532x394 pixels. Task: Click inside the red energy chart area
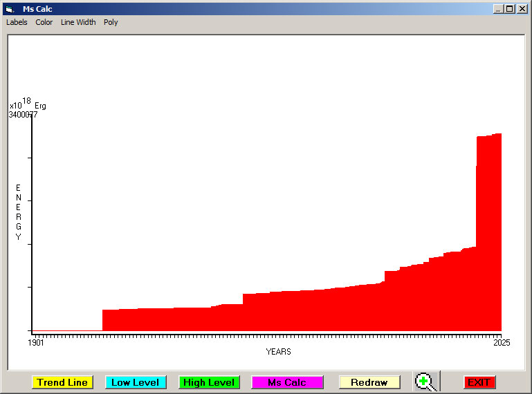click(311, 311)
